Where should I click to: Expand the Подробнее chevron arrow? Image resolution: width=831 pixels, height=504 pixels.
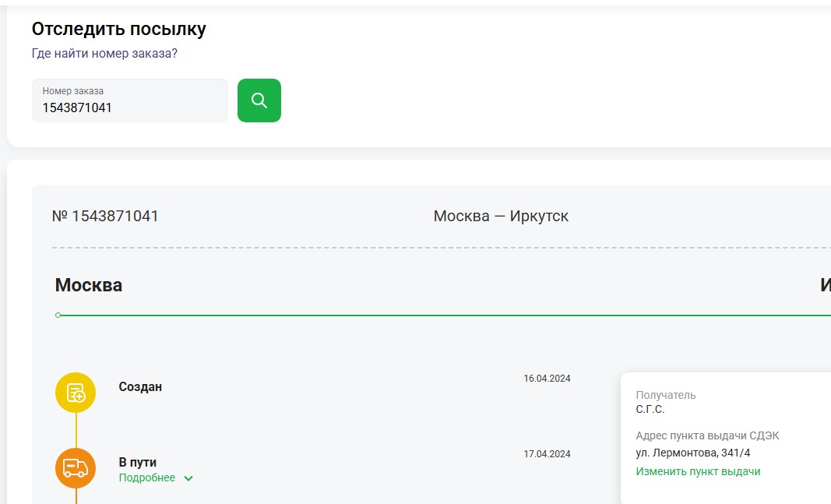coord(188,478)
